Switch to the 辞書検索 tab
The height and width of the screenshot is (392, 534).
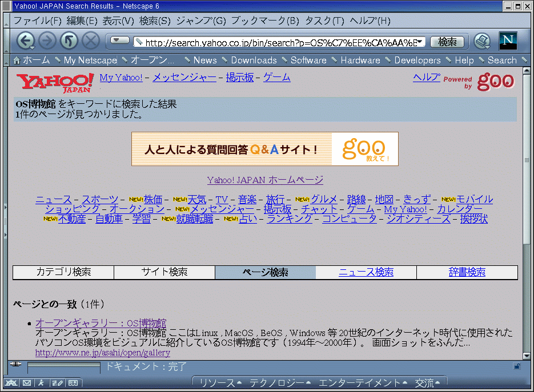pyautogui.click(x=467, y=272)
